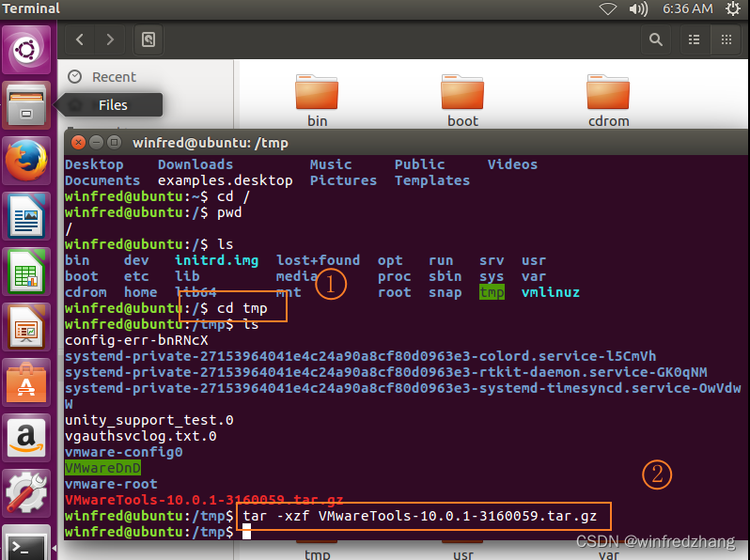Click config-err-bnRNcX in terminal output
The image size is (750, 560).
tap(136, 340)
